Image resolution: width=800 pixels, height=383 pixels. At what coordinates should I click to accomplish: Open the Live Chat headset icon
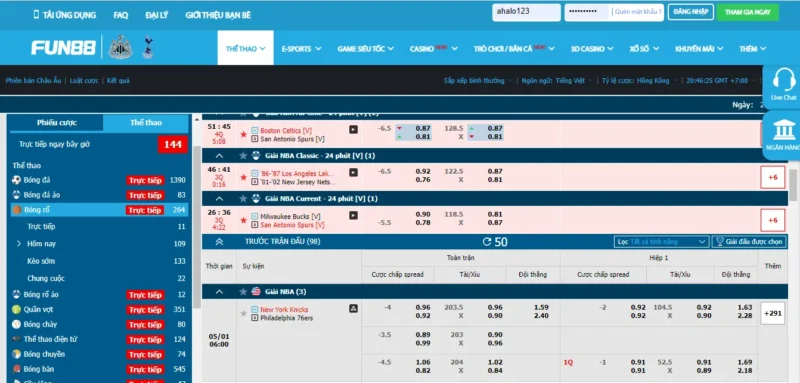pos(784,80)
